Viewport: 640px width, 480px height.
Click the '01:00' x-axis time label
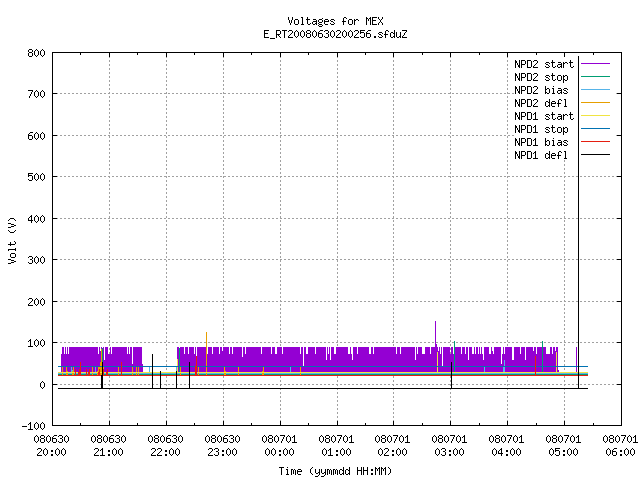click(x=336, y=452)
